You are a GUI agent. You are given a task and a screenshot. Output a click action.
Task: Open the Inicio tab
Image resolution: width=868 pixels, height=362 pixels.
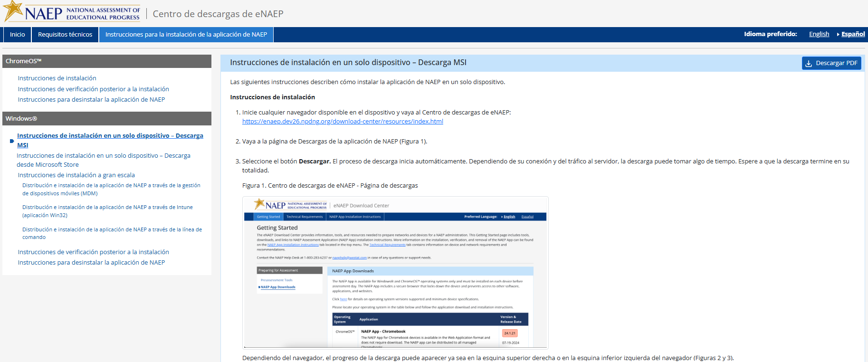point(18,35)
